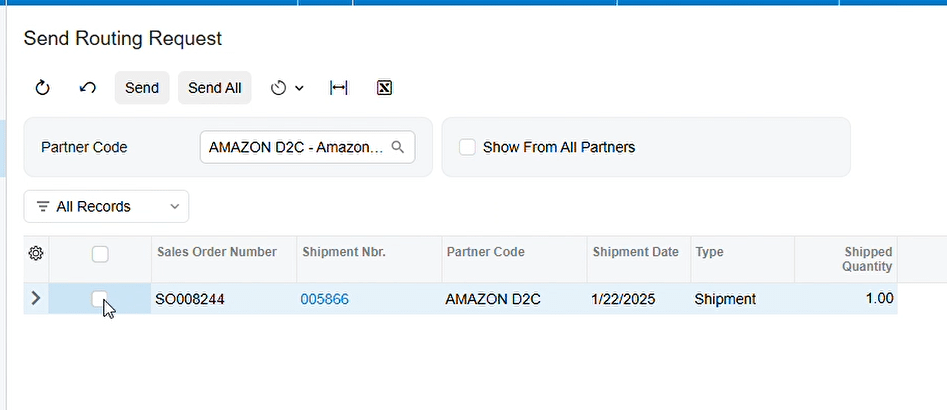The height and width of the screenshot is (410, 947).
Task: Click the export to Excel icon
Action: click(385, 88)
